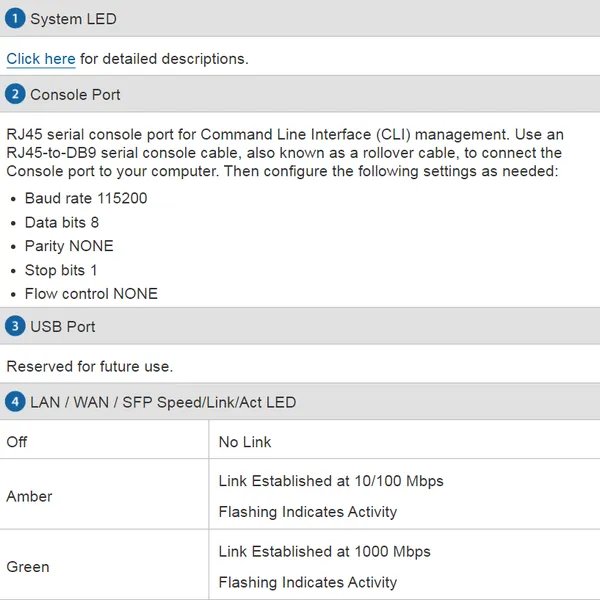Click the Baud rate 115200 bullet item
This screenshot has height=600, width=600.
click(x=86, y=198)
